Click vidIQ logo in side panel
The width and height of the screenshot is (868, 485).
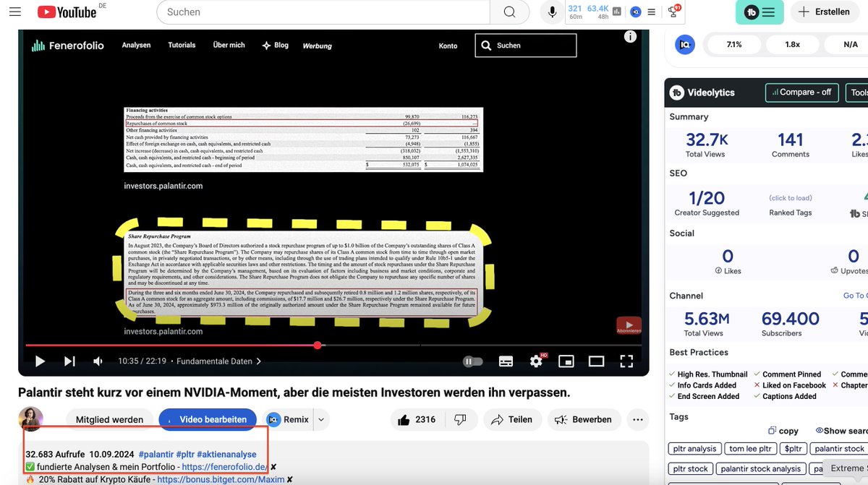(x=684, y=44)
